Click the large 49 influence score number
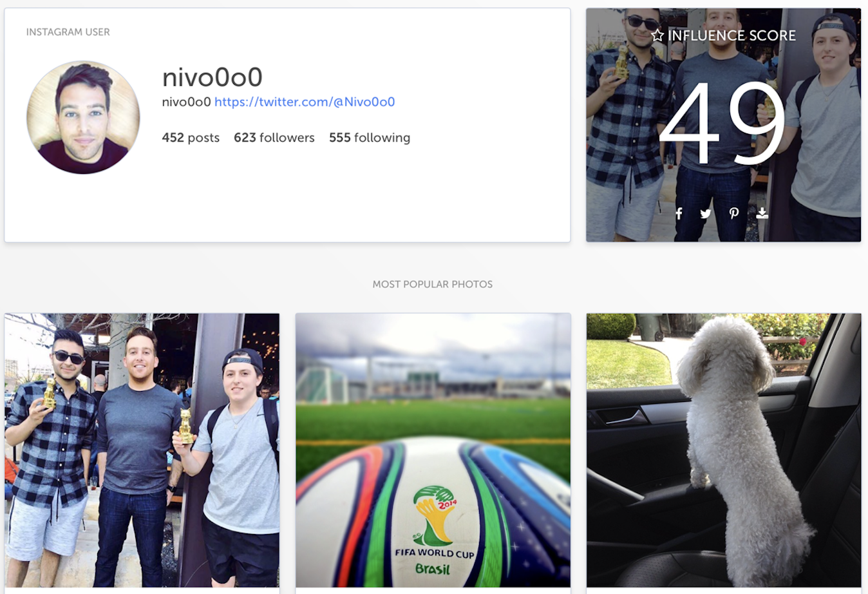Viewport: 868px width, 594px height. click(722, 124)
